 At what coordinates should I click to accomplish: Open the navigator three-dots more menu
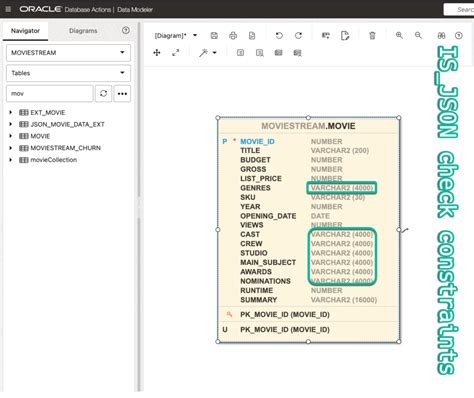pos(122,94)
